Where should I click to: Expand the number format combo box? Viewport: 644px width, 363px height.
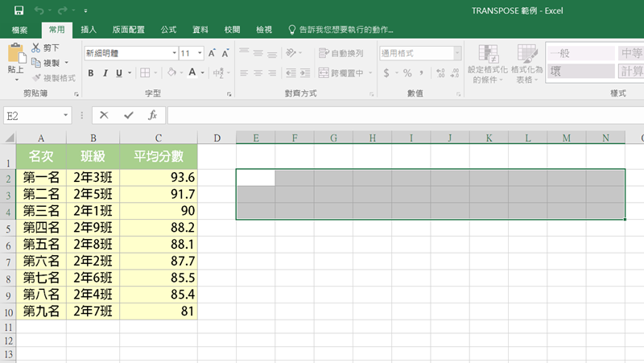point(457,53)
